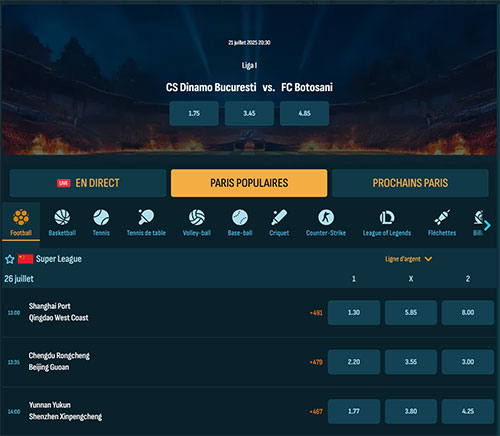Bet on FC Botosani at 4.85
The image size is (500, 436).
304,113
